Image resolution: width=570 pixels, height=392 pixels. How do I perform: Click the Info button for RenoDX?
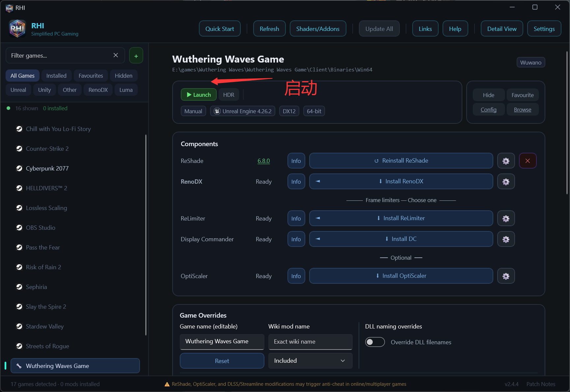tap(296, 182)
